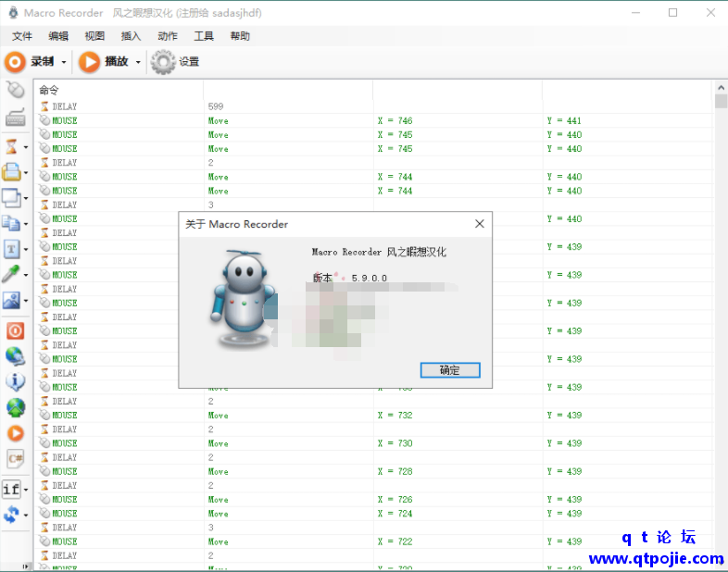Screen dimensions: 728x572
Task: Click the value 'X = 726'
Action: [x=395, y=500]
